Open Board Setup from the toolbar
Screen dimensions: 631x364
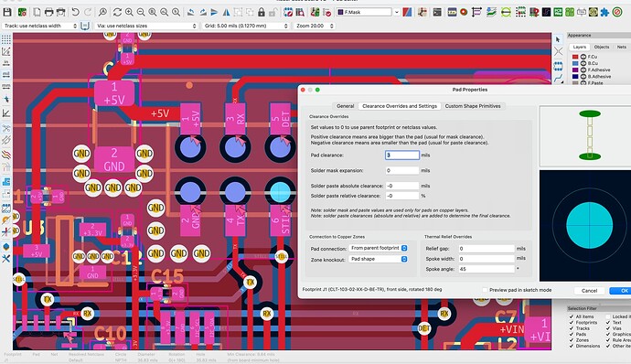pyautogui.click(x=23, y=13)
